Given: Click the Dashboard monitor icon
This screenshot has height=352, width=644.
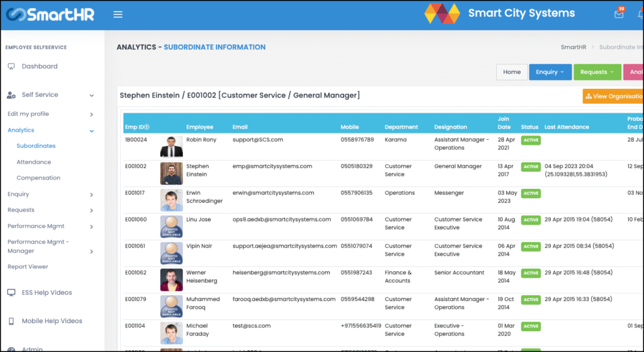Looking at the screenshot, I should point(11,66).
